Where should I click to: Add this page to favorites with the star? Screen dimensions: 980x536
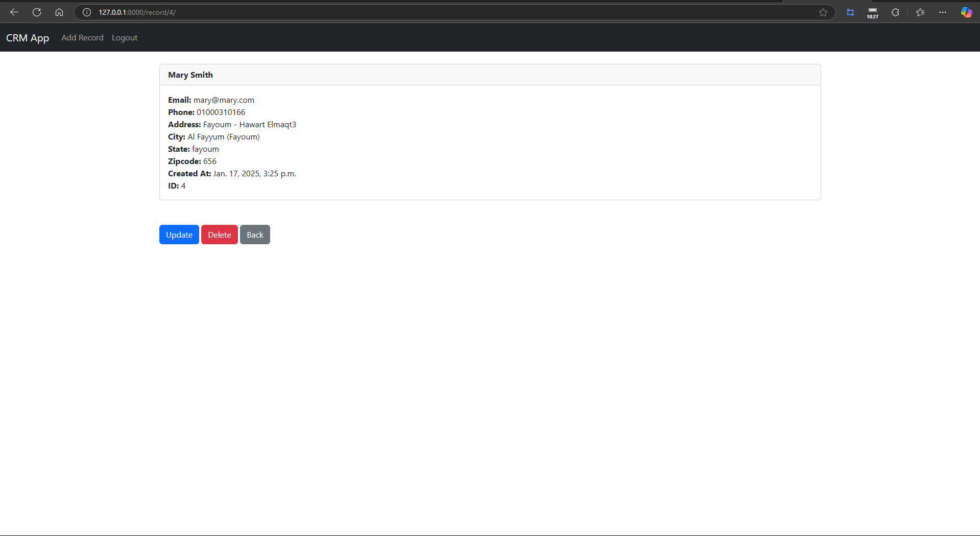(823, 12)
